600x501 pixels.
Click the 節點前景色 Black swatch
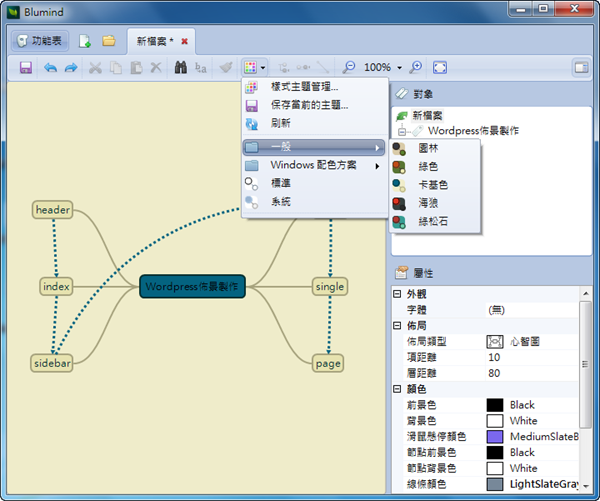point(495,452)
